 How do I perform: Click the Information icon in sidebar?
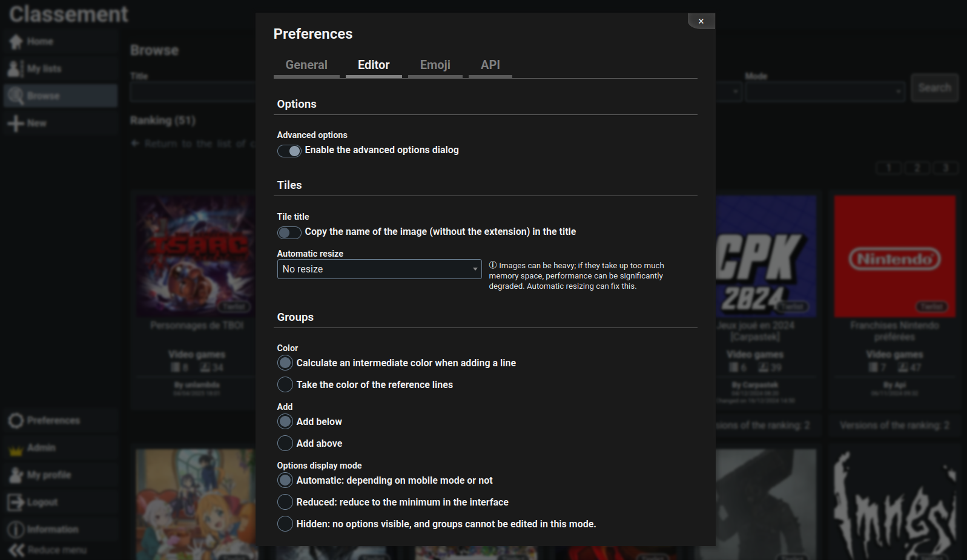[16, 529]
